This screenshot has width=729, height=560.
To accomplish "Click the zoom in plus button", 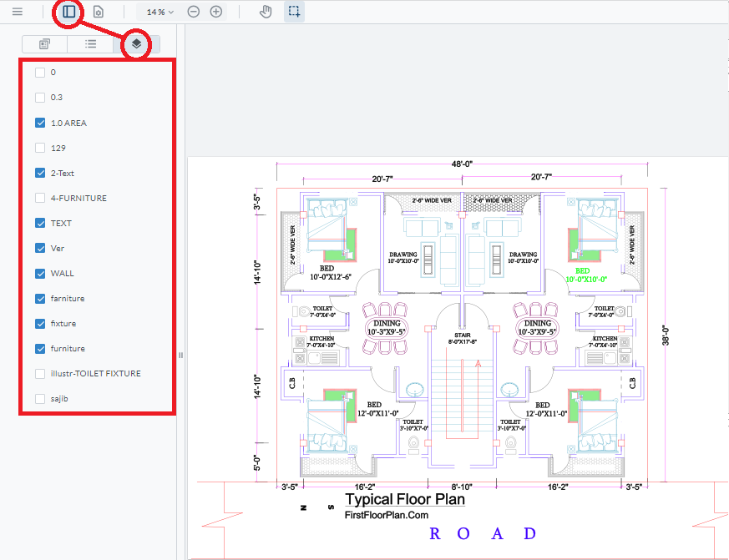I will click(x=216, y=12).
